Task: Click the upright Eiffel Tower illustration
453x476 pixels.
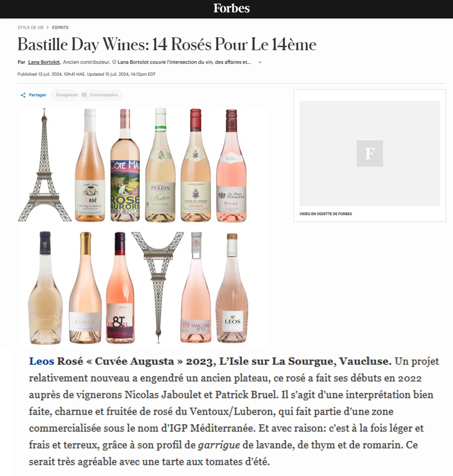Action: tap(45, 165)
